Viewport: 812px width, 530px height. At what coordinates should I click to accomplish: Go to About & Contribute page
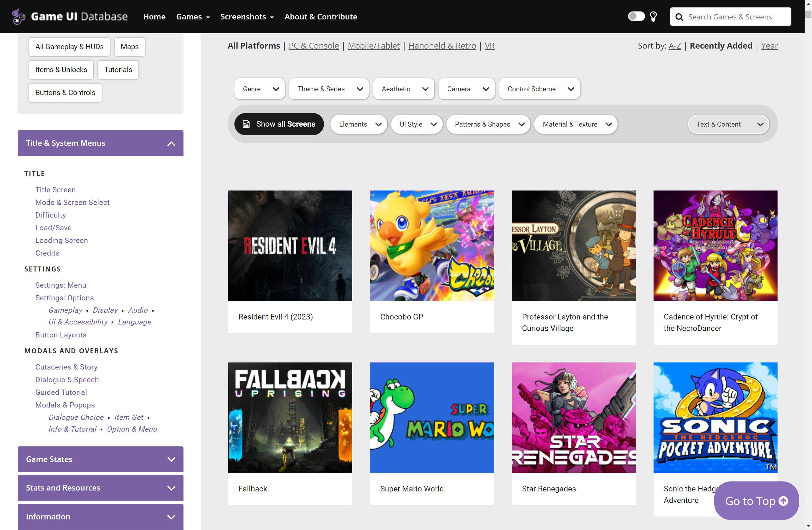[320, 17]
